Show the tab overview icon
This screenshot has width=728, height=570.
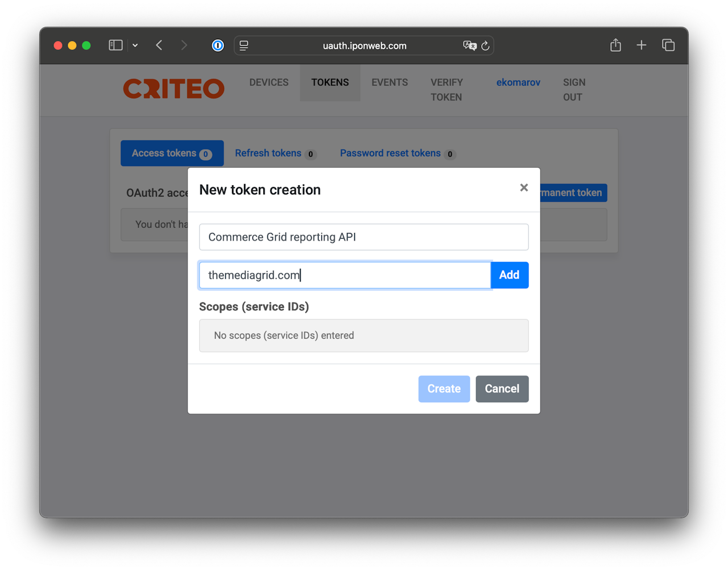tap(668, 45)
